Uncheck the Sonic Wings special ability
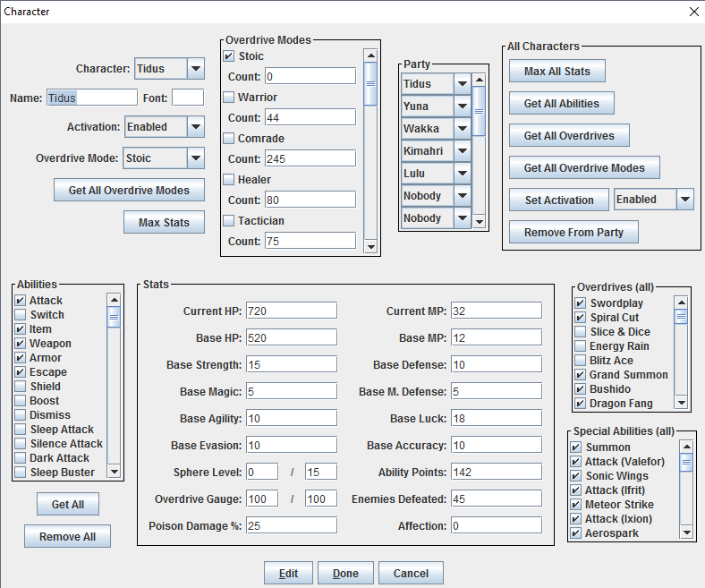Screen dimensions: 705x588 click(576, 475)
